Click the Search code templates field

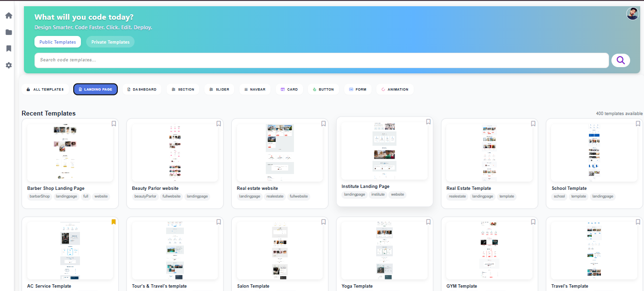[321, 60]
